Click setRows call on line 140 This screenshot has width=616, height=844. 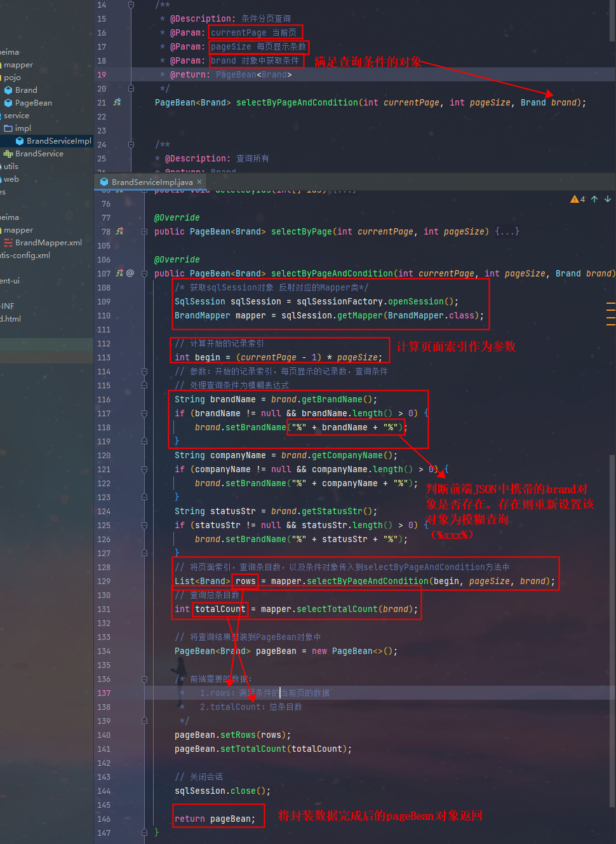pyautogui.click(x=238, y=735)
